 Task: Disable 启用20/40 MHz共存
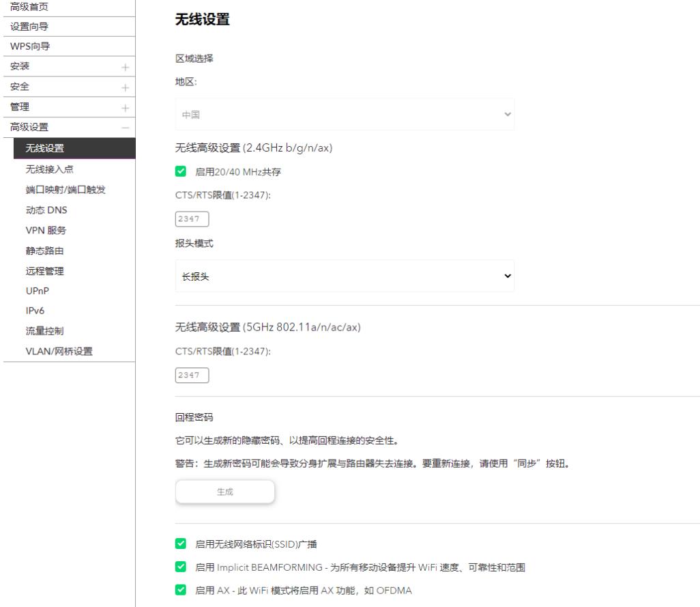click(x=180, y=171)
